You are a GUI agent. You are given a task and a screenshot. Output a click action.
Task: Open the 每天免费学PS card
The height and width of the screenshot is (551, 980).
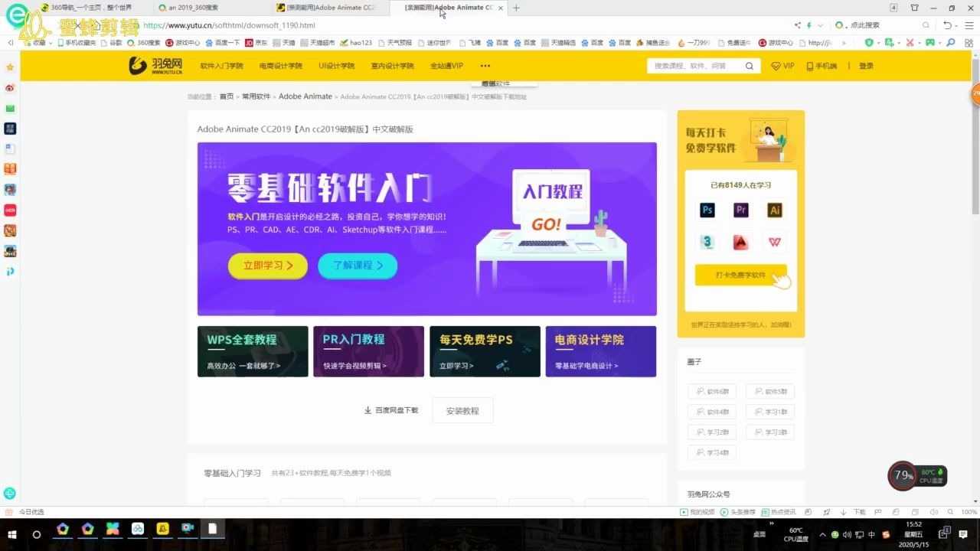[x=485, y=351]
